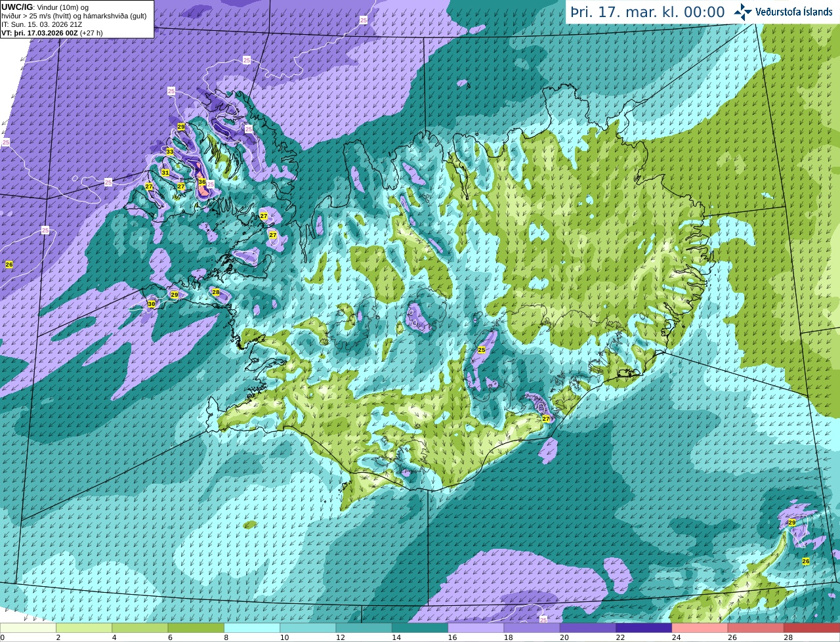Click the 6–8 olive green legend swatch
Image resolution: width=840 pixels, height=642 pixels.
196,628
